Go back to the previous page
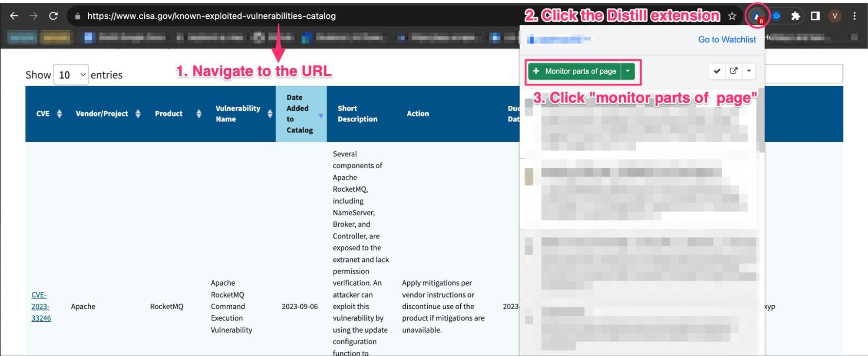This screenshot has height=356, width=868. coord(14,16)
